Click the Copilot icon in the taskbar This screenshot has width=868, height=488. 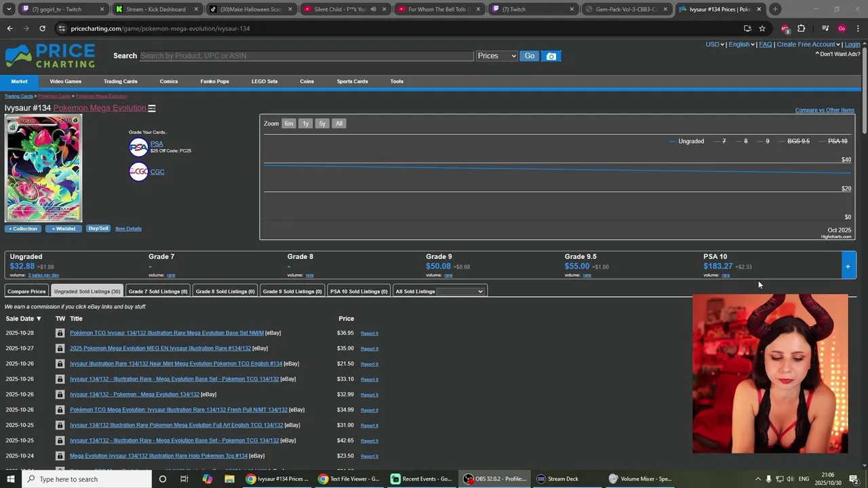tap(207, 479)
